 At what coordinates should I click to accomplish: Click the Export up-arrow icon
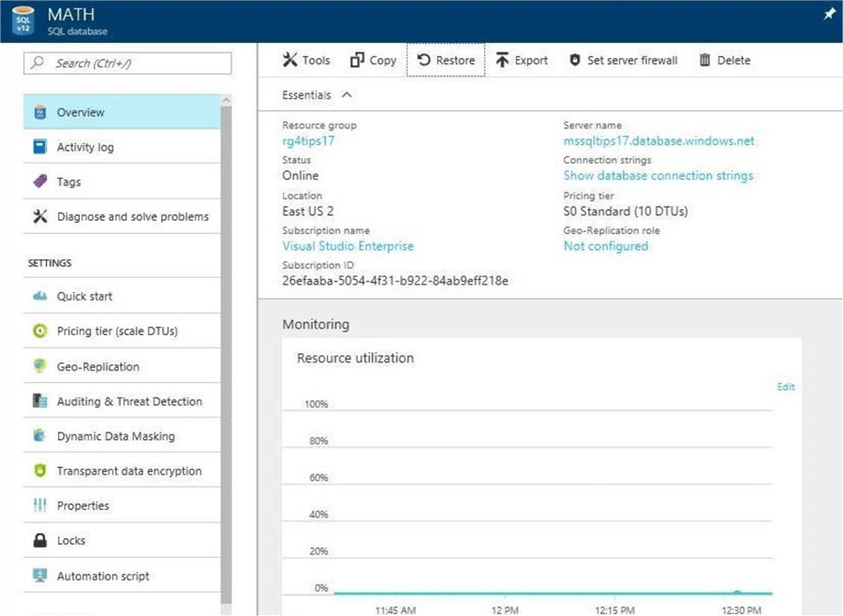point(502,60)
